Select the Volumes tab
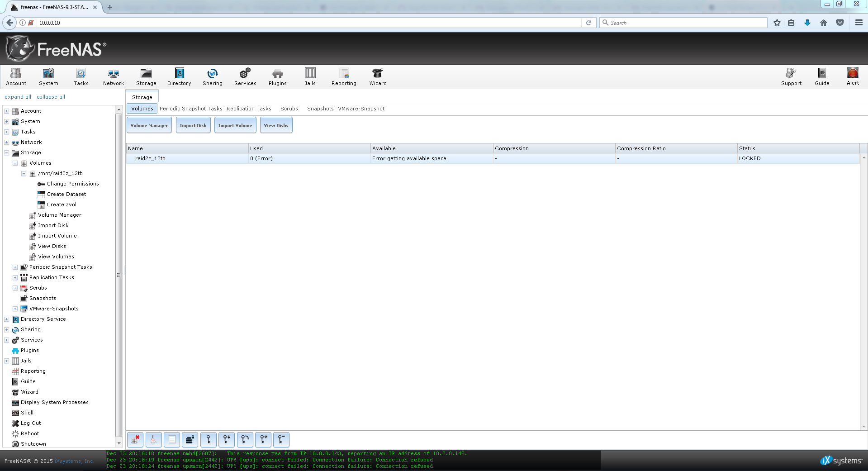The image size is (868, 471). tap(142, 109)
